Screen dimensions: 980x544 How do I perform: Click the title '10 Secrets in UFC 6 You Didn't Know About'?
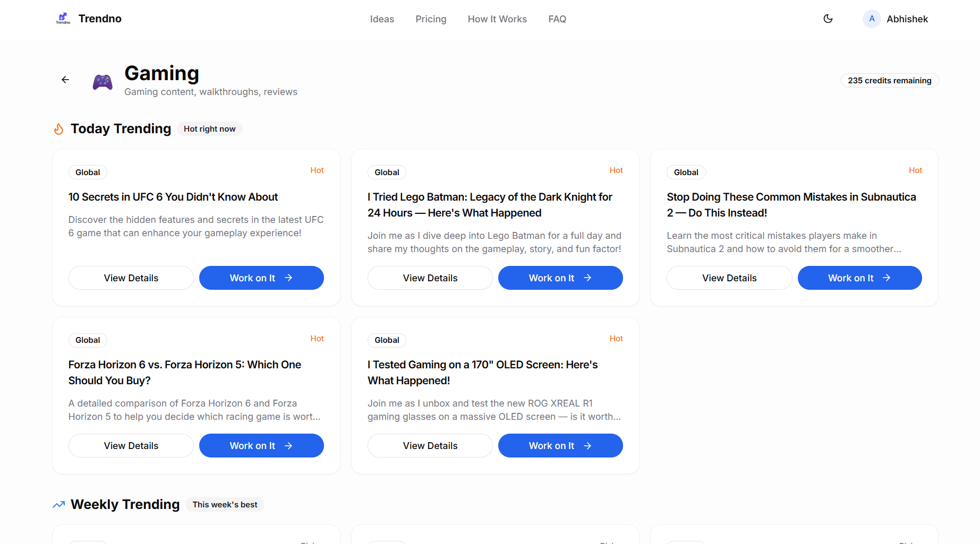click(173, 197)
